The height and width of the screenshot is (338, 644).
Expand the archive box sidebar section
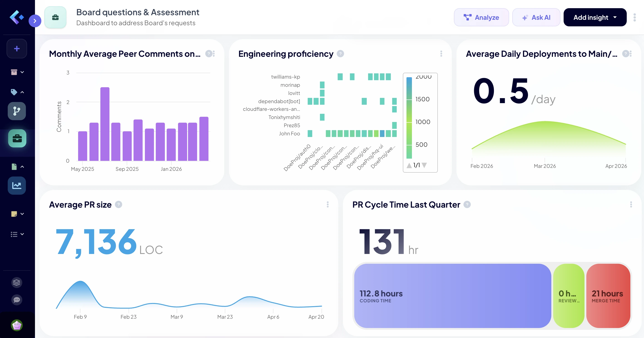[17, 72]
